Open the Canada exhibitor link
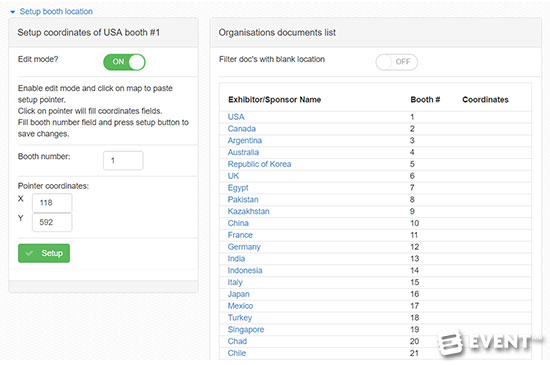Viewport: 550px width, 365px height. (x=242, y=129)
